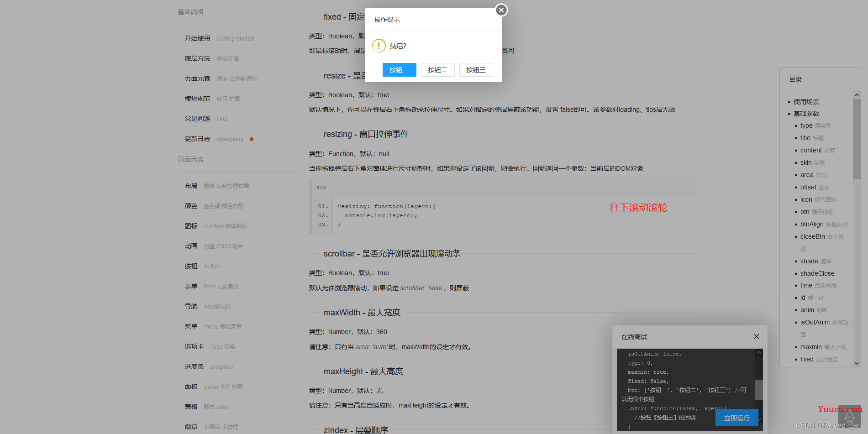868x434 pixels.
Task: Click 在线调试 code scrollbar thumb
Action: 759,390
